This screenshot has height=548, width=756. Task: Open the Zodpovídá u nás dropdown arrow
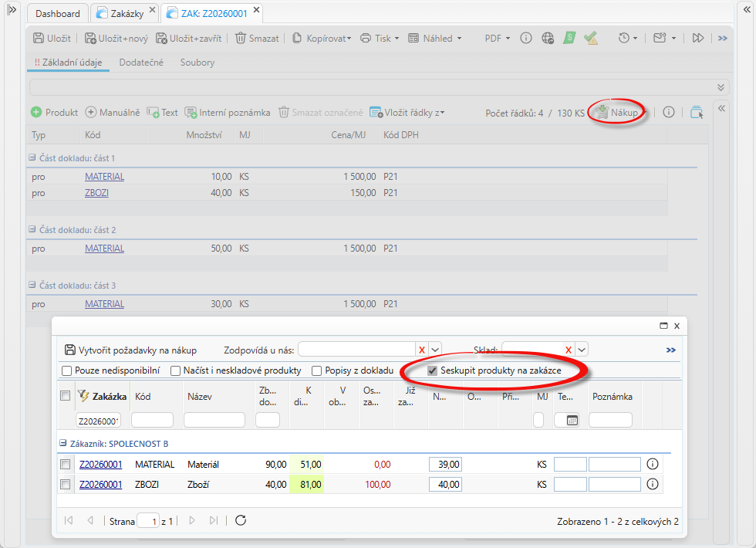(434, 350)
